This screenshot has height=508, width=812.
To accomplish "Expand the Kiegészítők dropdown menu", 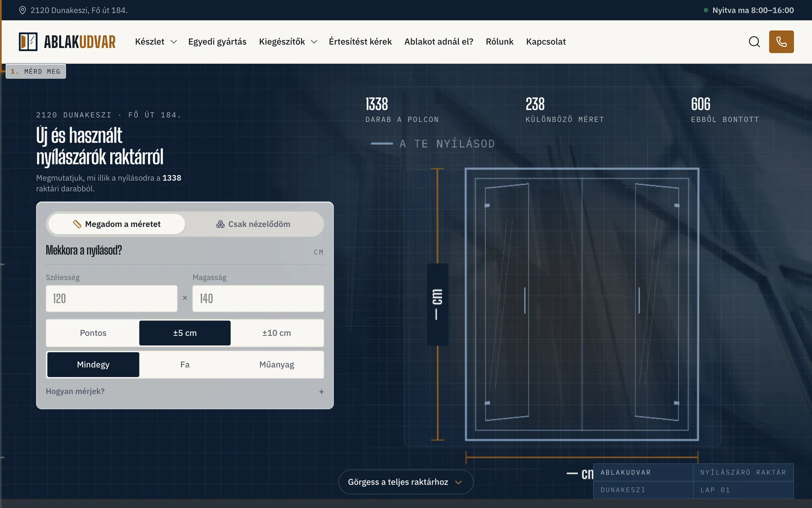I will [x=288, y=42].
